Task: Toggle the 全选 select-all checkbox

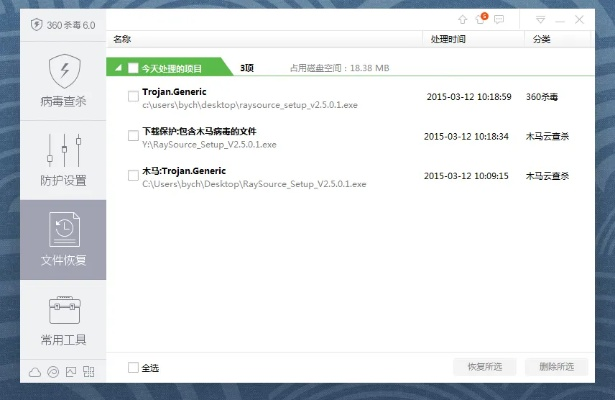Action: pos(133,367)
